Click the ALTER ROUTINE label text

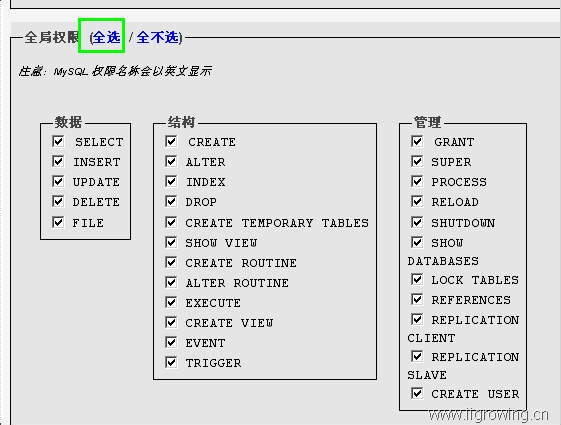[x=237, y=283]
